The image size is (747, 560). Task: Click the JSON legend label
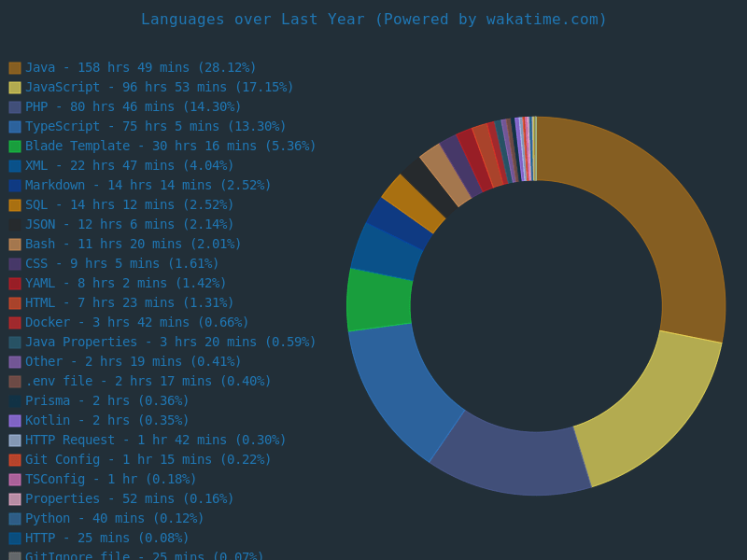click(129, 224)
